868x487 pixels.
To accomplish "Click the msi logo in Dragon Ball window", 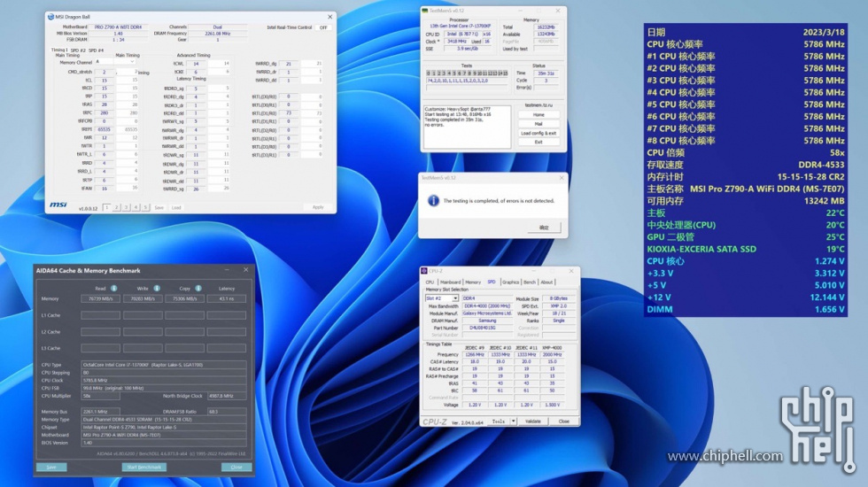I will coord(58,205).
